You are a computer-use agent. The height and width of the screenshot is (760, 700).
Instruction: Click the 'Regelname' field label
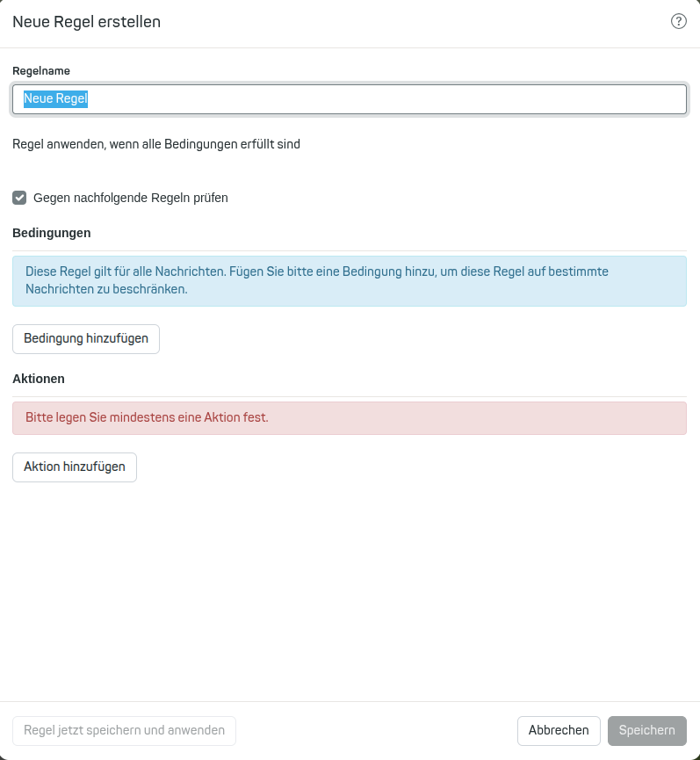[x=41, y=70]
